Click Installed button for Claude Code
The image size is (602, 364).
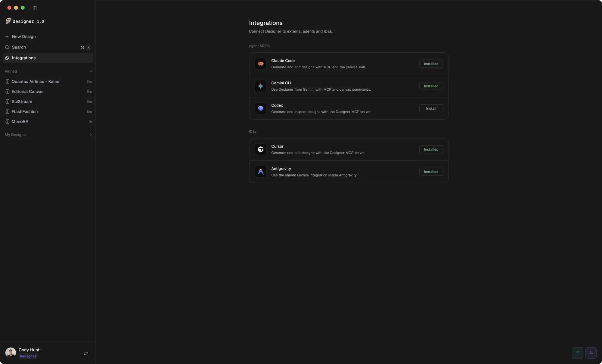pos(431,64)
